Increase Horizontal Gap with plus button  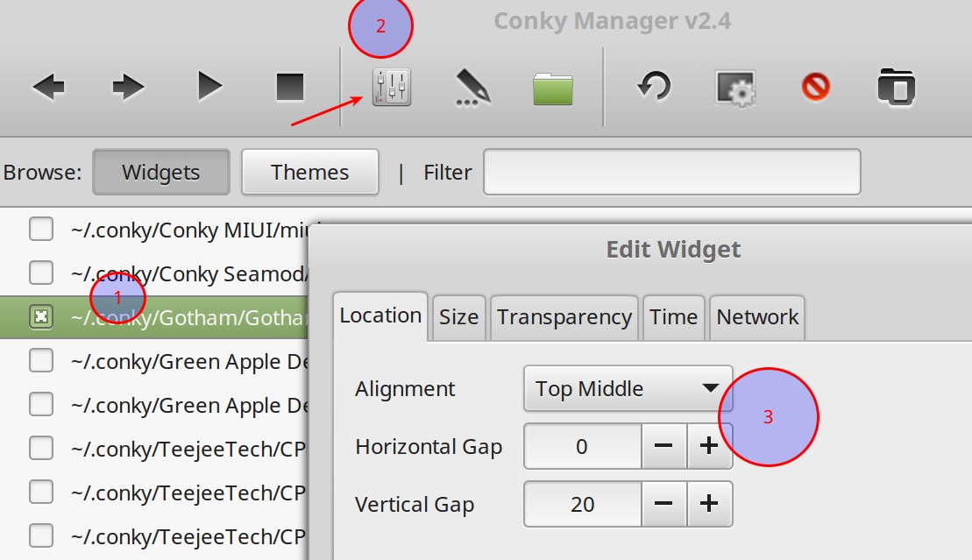coord(709,446)
